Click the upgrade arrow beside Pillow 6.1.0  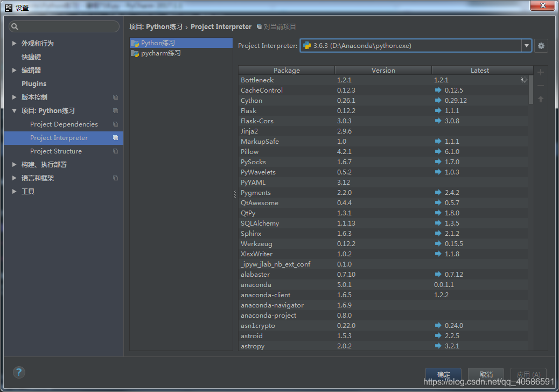pyautogui.click(x=438, y=151)
